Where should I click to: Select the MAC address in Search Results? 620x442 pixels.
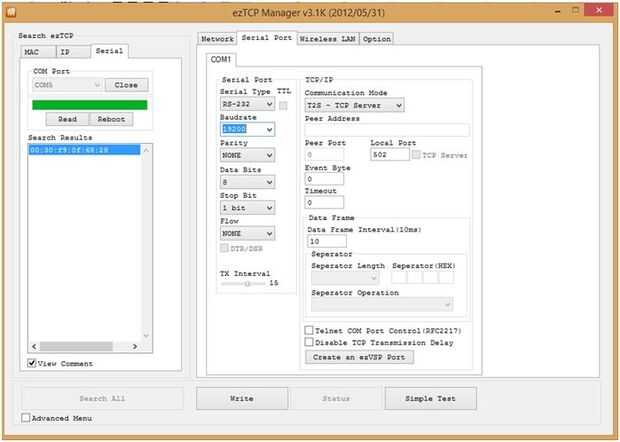click(84, 150)
